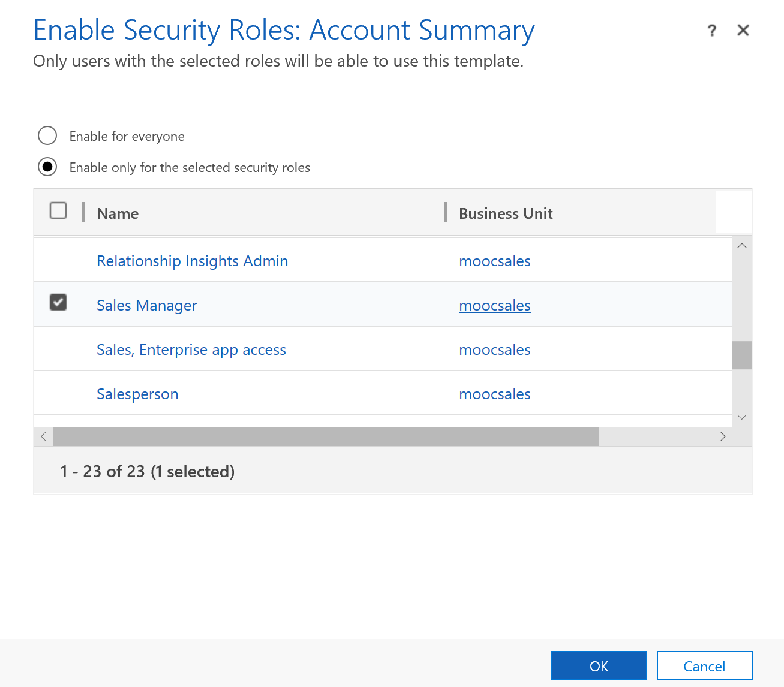Cancel the security roles dialog
Screen dimensions: 784x687
704,665
